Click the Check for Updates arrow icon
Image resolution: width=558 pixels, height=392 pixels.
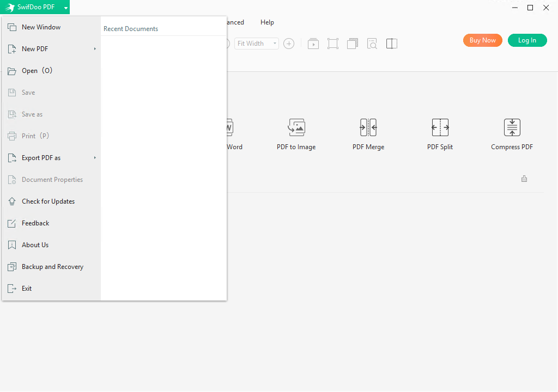click(12, 201)
